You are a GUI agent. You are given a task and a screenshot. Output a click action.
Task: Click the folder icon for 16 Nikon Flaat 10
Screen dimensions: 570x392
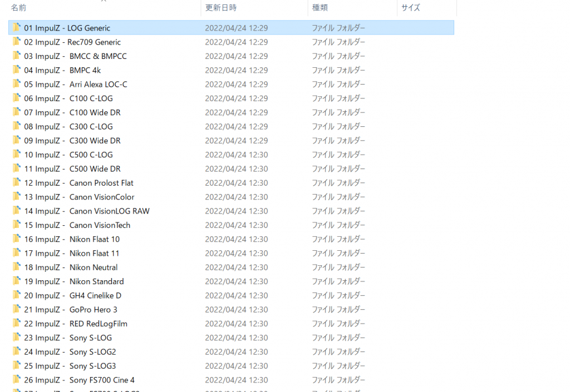pyautogui.click(x=17, y=239)
